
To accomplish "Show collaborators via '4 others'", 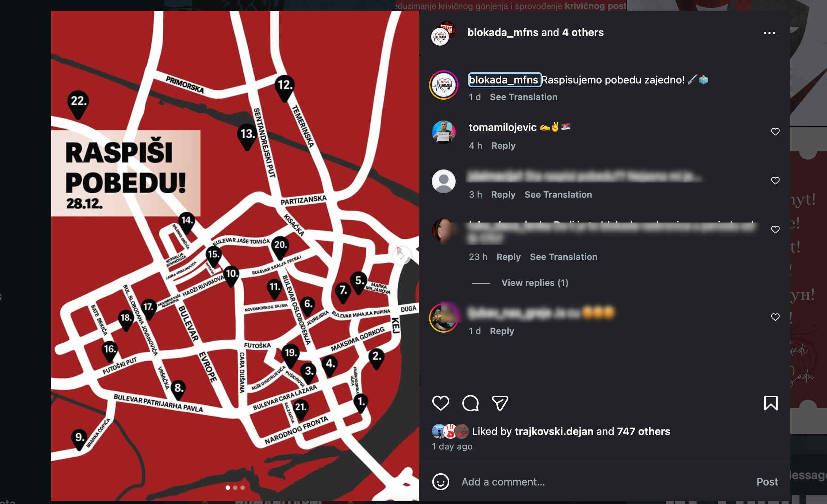I will pyautogui.click(x=583, y=32).
